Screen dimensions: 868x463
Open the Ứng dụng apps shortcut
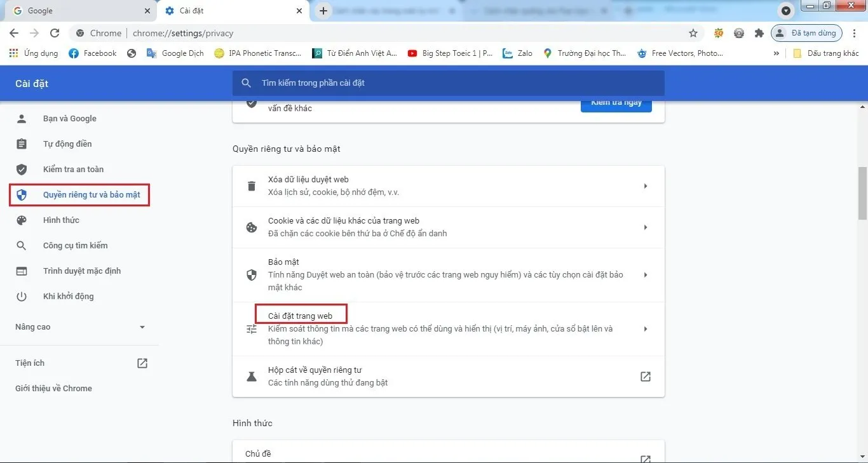[x=34, y=53]
